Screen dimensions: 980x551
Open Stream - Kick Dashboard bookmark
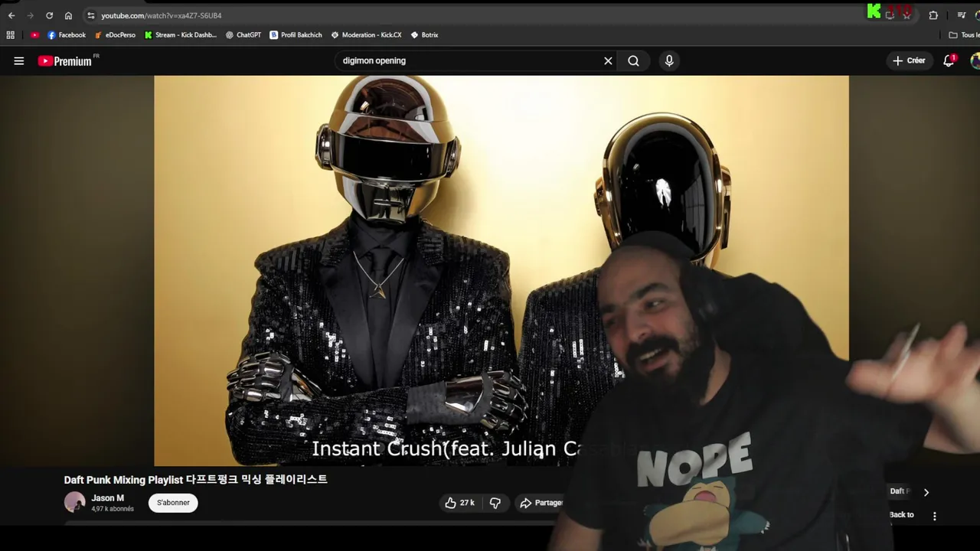(181, 34)
